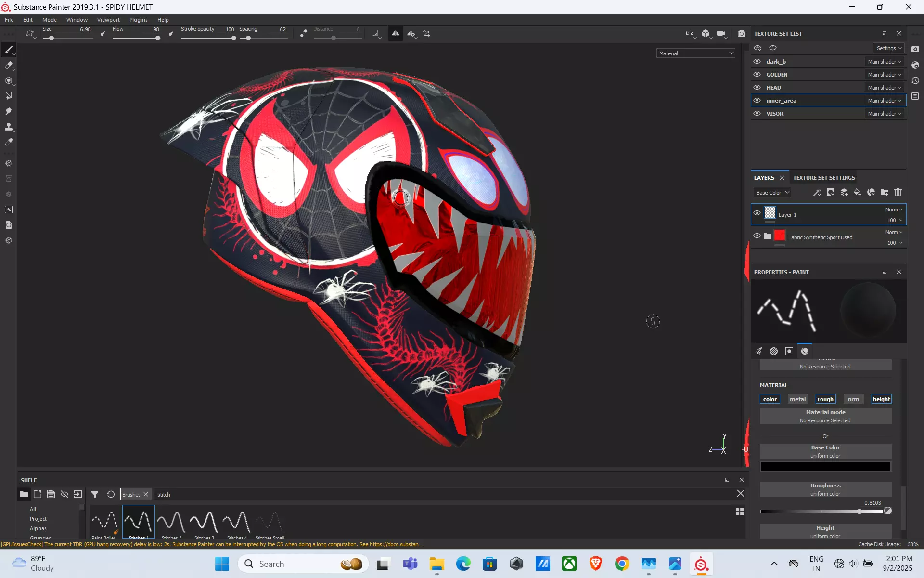Hide the dark_b texture set
This screenshot has width=924, height=578.
pos(757,62)
